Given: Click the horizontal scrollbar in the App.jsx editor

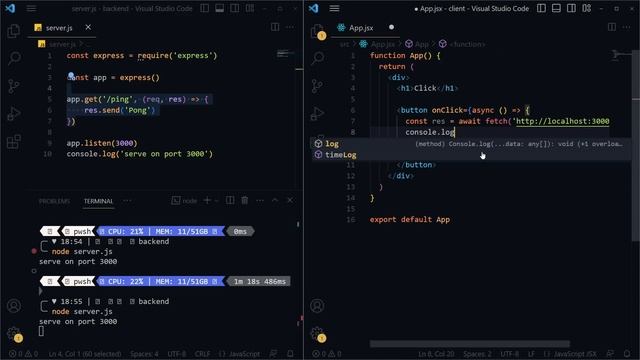Looking at the screenshot, I should (470, 344).
